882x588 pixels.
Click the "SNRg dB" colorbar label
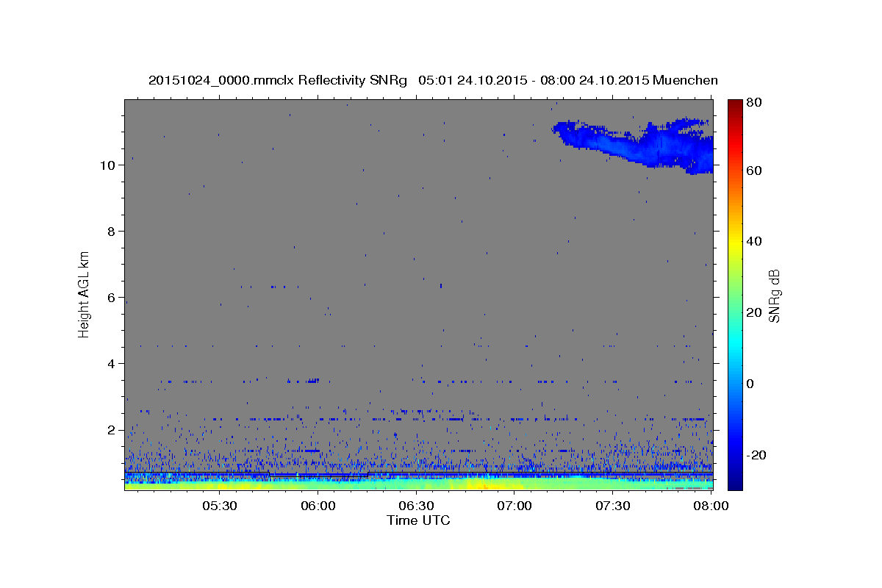773,296
